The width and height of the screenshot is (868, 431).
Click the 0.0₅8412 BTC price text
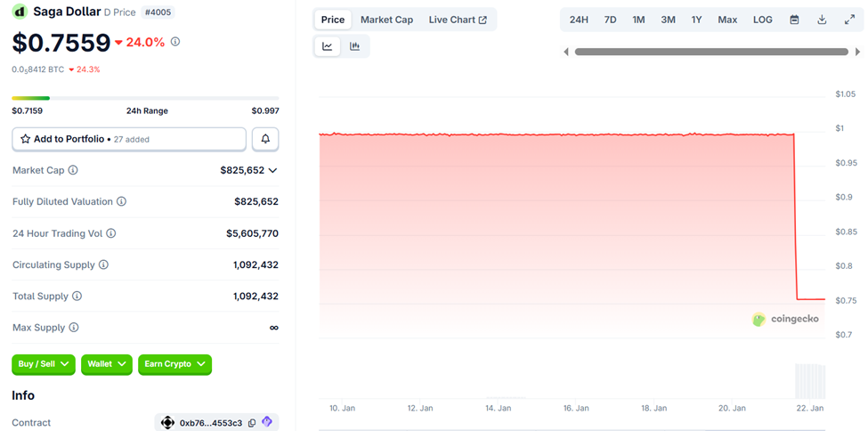tap(38, 69)
